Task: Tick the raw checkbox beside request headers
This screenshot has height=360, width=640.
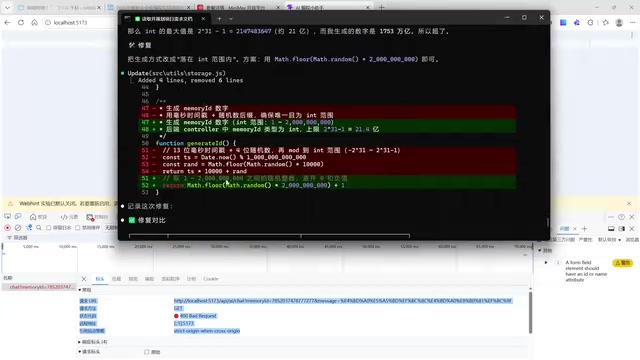Action: pos(147,352)
